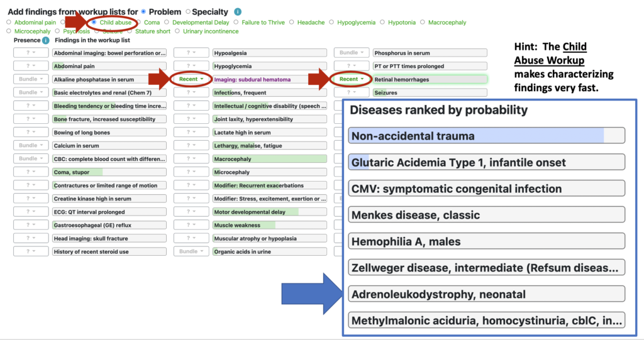Click the Seizures finding

pyautogui.click(x=430, y=93)
